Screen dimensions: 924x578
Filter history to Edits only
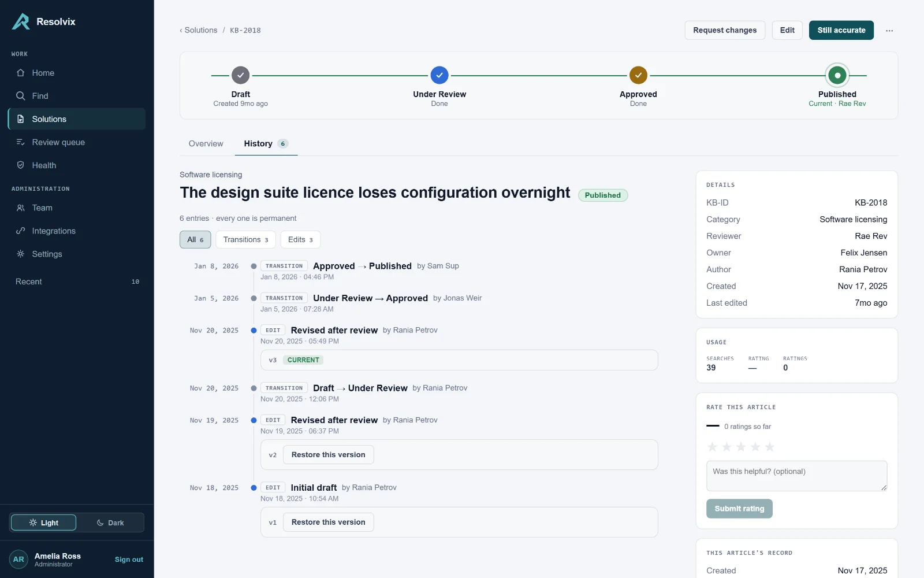pos(300,240)
